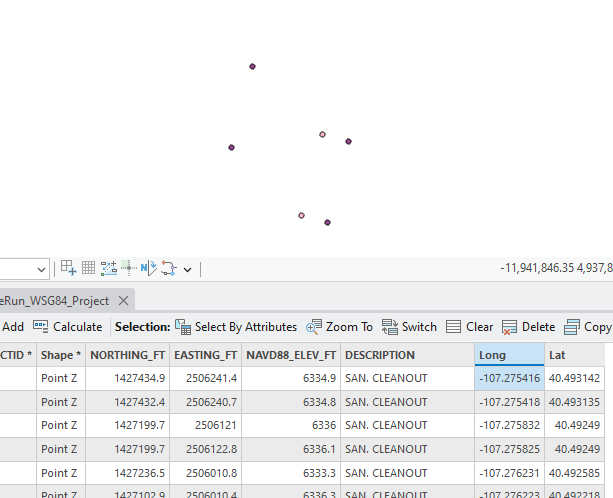Click the Calculate icon
Image resolution: width=613 pixels, height=498 pixels.
pyautogui.click(x=41, y=327)
